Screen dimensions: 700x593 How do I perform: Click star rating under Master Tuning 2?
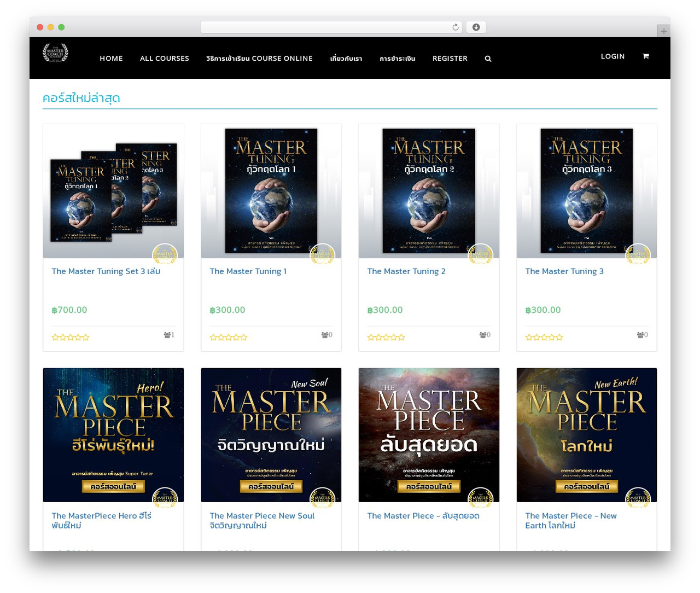(386, 338)
